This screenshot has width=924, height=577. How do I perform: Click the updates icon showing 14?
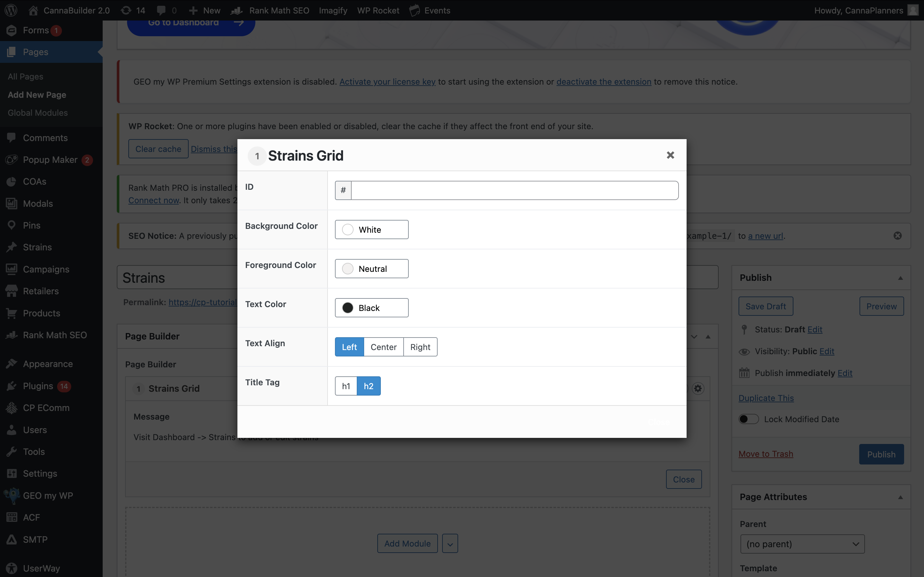[x=133, y=10]
